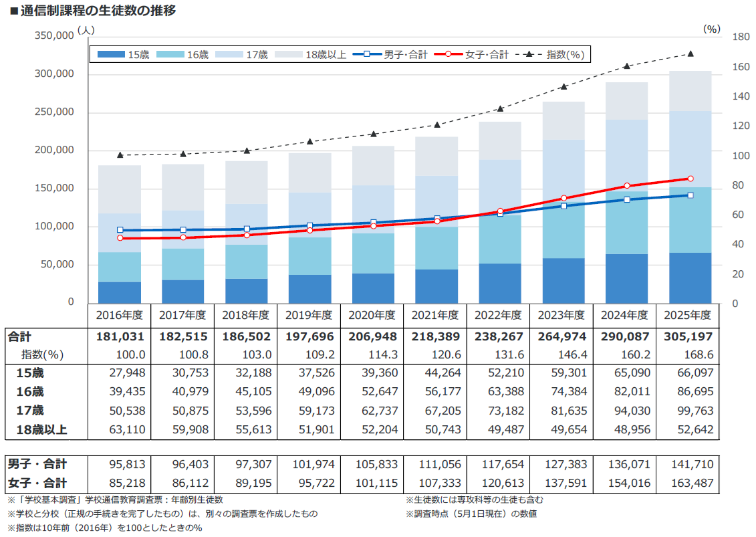The image size is (756, 537).
Task: Click the 15歳 value 27,948
Action: 127,373
